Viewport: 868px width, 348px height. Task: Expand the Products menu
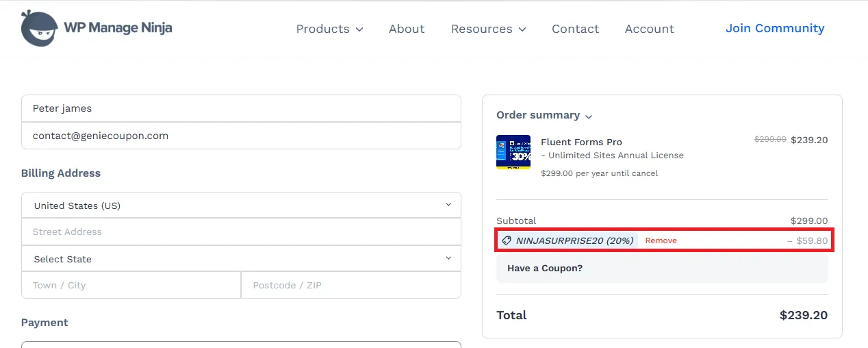click(329, 29)
